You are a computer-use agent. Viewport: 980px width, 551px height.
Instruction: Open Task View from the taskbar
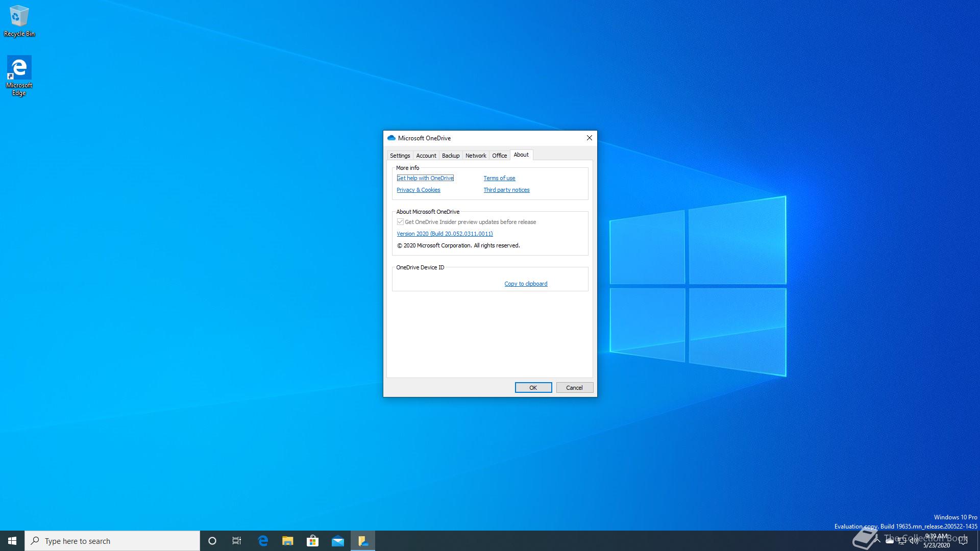pos(237,541)
